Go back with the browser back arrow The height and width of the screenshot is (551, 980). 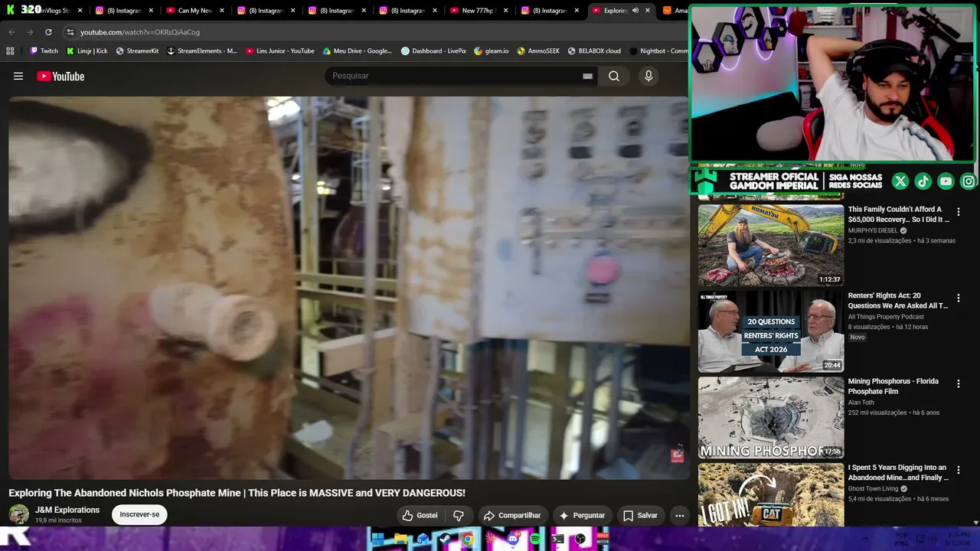pos(11,32)
